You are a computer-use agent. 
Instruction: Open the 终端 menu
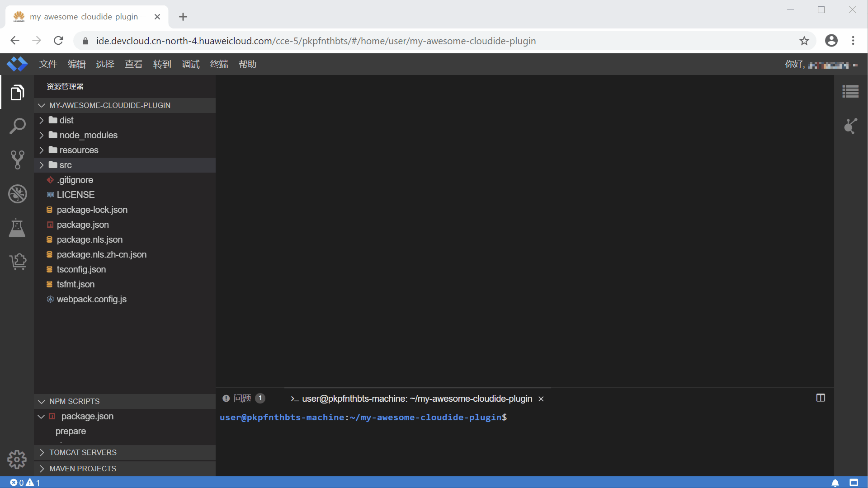(219, 64)
